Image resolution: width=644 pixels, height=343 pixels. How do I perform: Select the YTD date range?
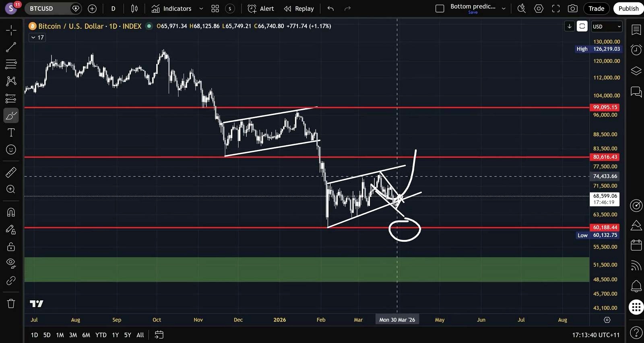(101, 335)
